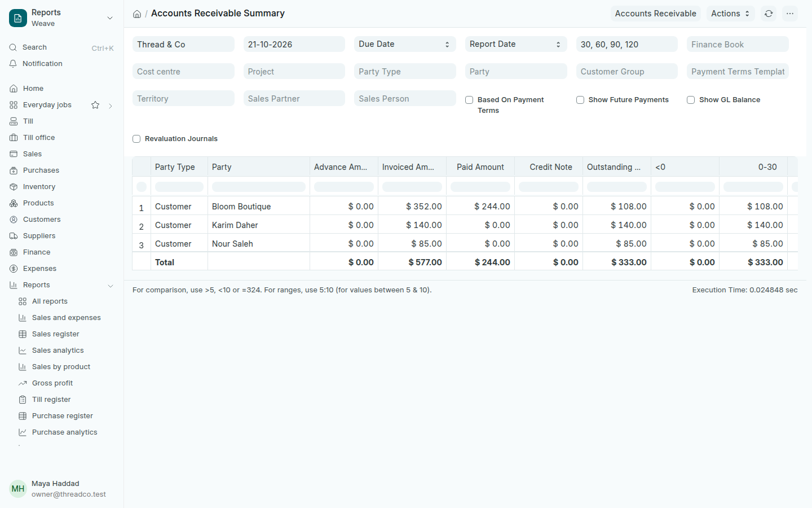This screenshot has width=812, height=508.
Task: Click the Home house icon in sidebar
Action: 14,89
